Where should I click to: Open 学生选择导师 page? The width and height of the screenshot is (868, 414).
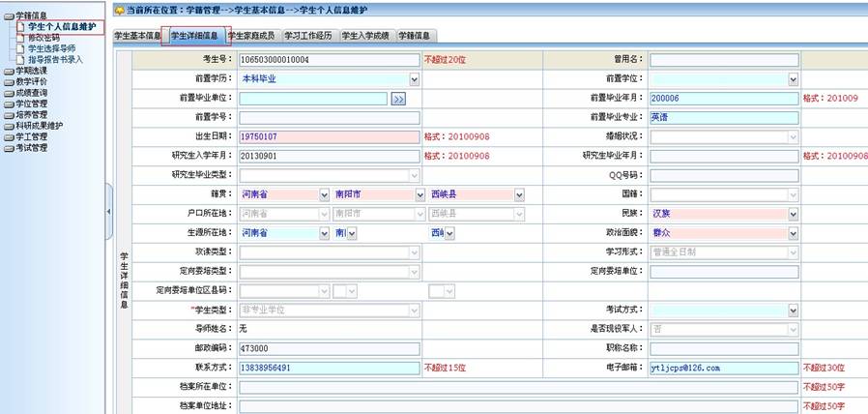(52, 48)
